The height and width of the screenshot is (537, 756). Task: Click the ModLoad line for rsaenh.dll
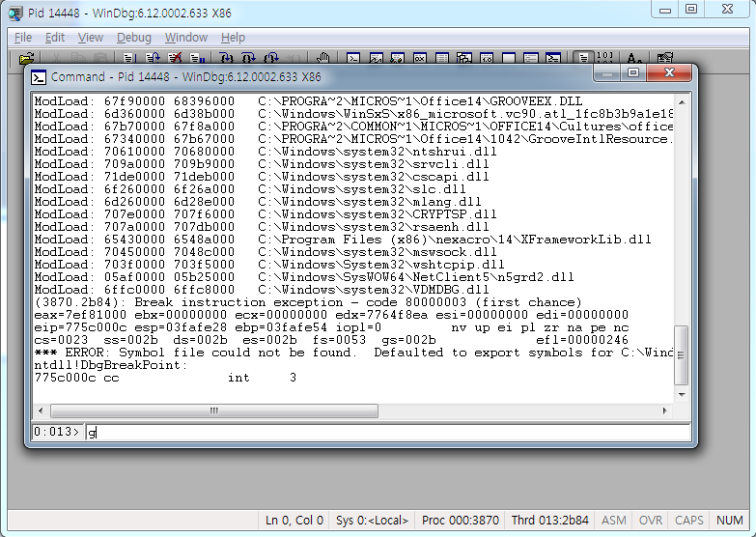262,227
